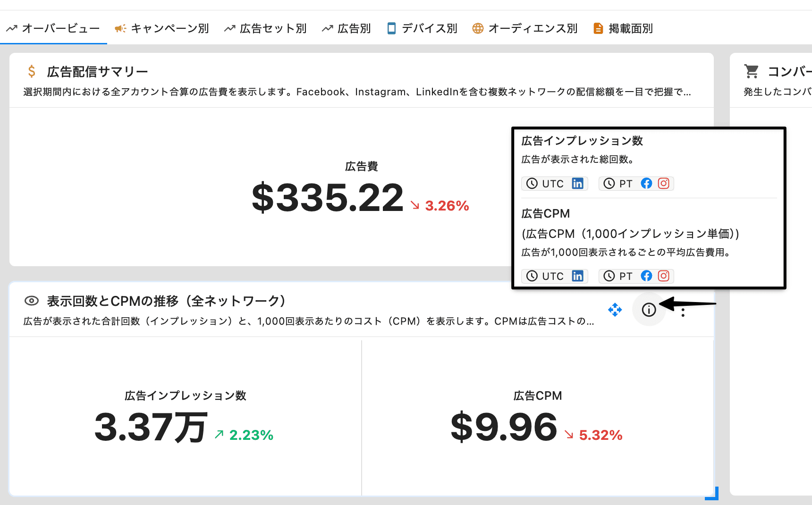The width and height of the screenshot is (812, 505).
Task: Click the LinkedIn icon under 広告インプレッション数 tooltip
Action: (x=577, y=184)
